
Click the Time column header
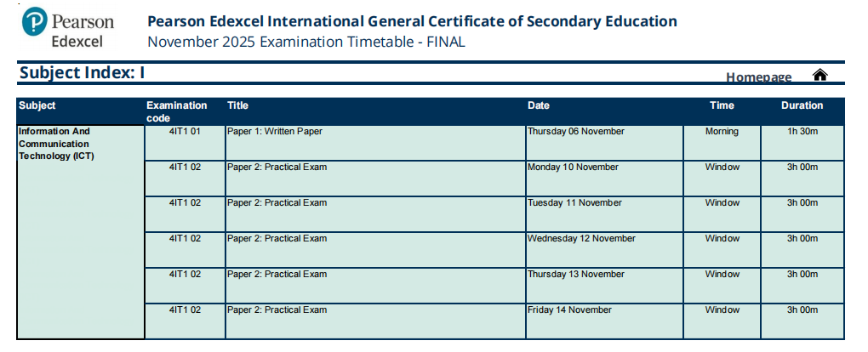722,106
